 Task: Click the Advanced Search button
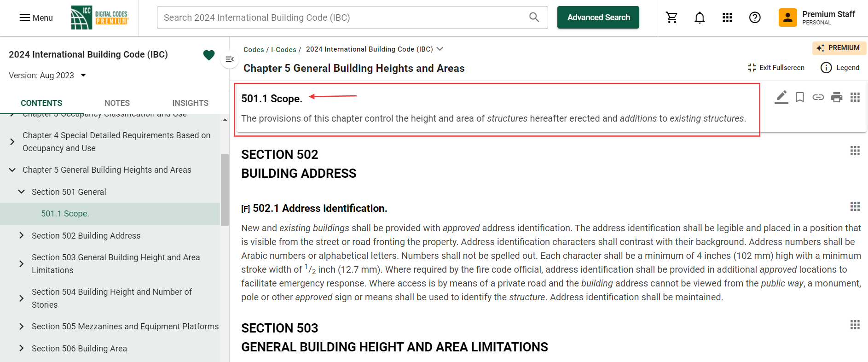[x=598, y=18]
